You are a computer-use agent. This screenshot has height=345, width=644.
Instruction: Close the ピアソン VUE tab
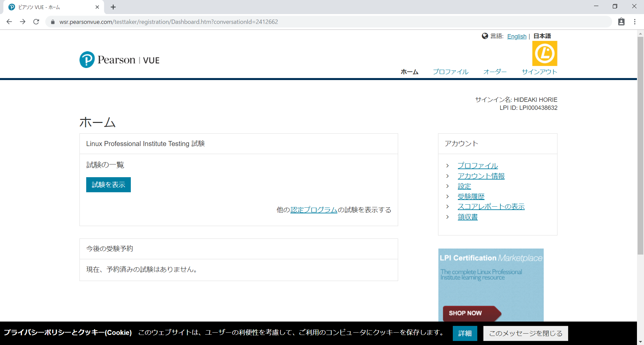(97, 7)
